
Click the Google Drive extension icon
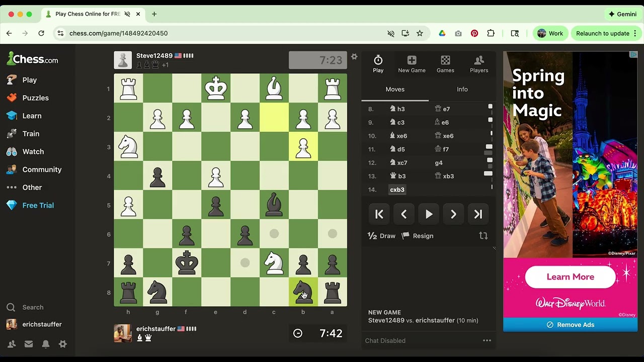[442, 33]
